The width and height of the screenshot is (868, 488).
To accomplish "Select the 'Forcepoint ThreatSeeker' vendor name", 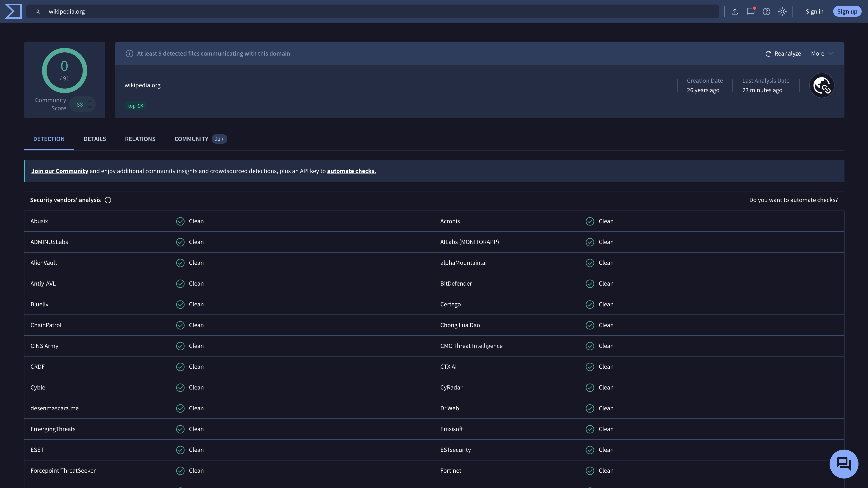I will 63,471.
